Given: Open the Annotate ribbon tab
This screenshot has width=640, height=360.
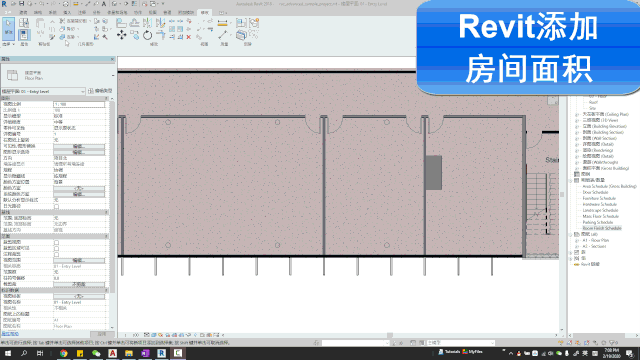Looking at the screenshot, I should click(x=82, y=13).
